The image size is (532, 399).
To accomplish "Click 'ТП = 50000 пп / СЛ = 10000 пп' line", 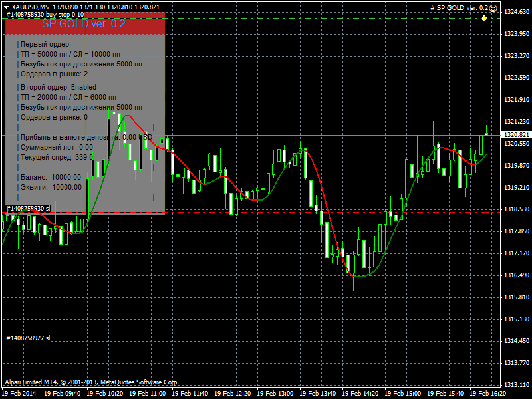I will (x=70, y=54).
